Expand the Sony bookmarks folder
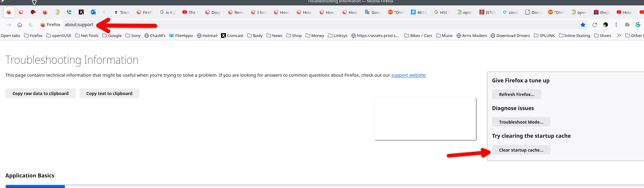Screen dimensions: 644x188 [133, 35]
